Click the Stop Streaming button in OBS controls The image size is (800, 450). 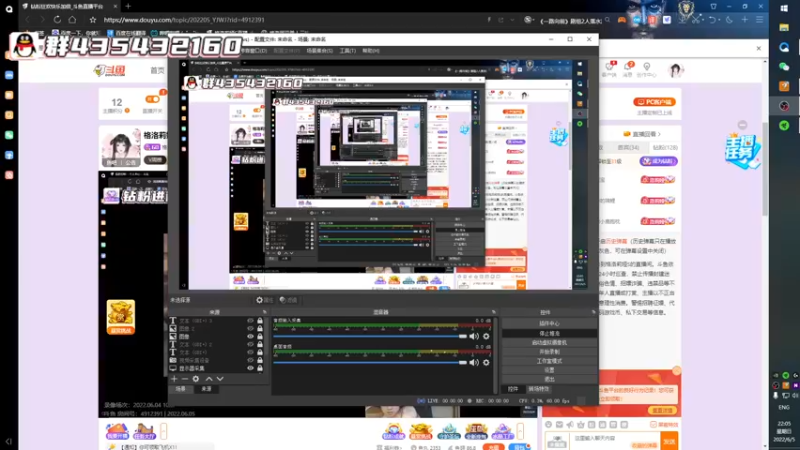(549, 333)
